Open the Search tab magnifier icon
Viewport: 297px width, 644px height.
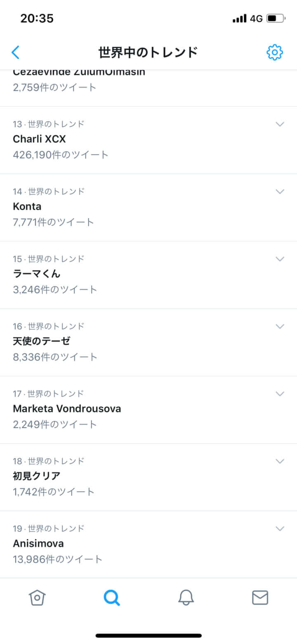click(x=111, y=597)
